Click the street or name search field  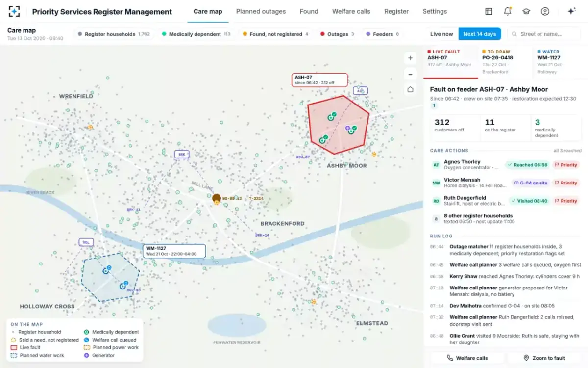click(x=544, y=34)
